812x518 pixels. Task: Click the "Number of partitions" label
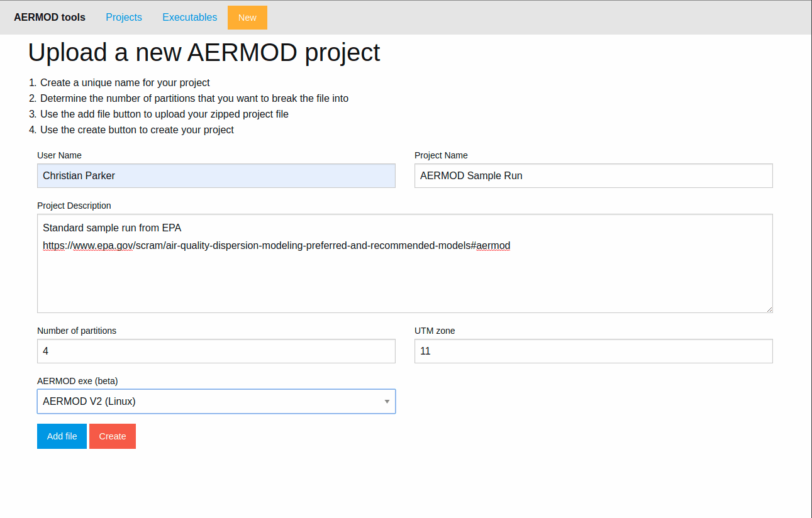coord(77,331)
